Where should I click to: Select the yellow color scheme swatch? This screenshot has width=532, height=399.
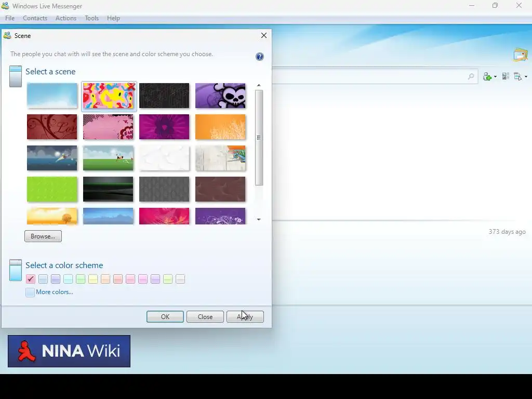click(x=93, y=279)
